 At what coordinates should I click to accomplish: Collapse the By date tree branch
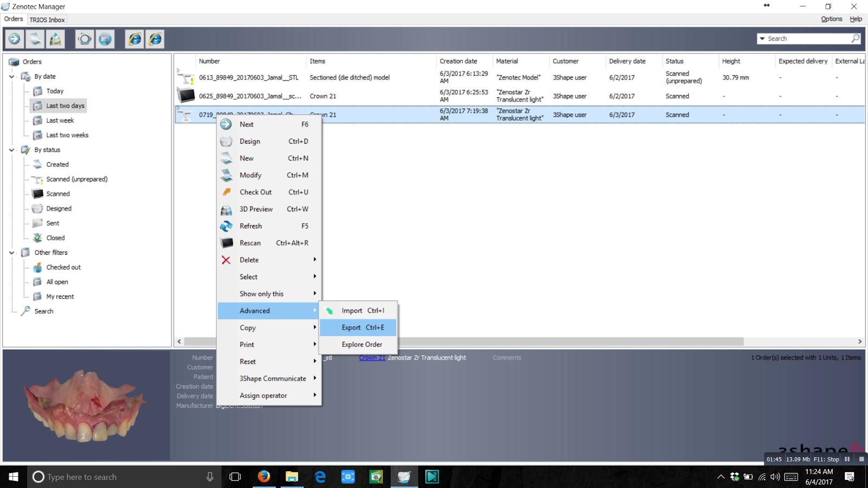click(12, 76)
